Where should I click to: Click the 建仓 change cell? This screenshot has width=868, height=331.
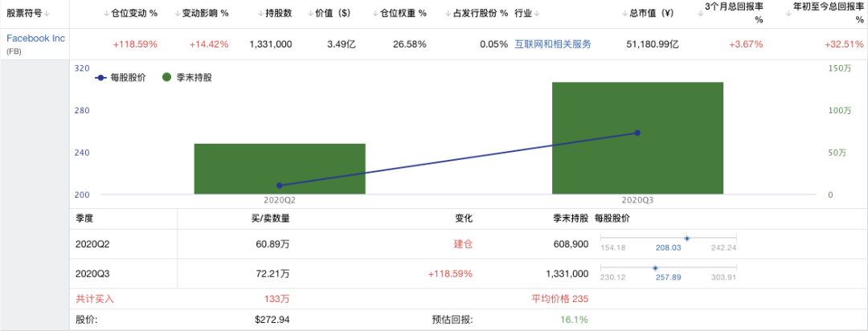pyautogui.click(x=464, y=243)
